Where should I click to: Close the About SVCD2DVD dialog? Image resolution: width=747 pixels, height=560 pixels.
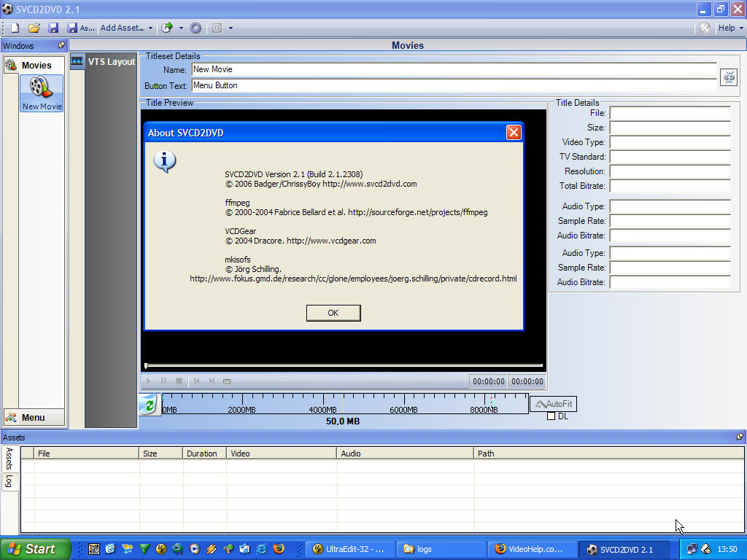pyautogui.click(x=513, y=133)
